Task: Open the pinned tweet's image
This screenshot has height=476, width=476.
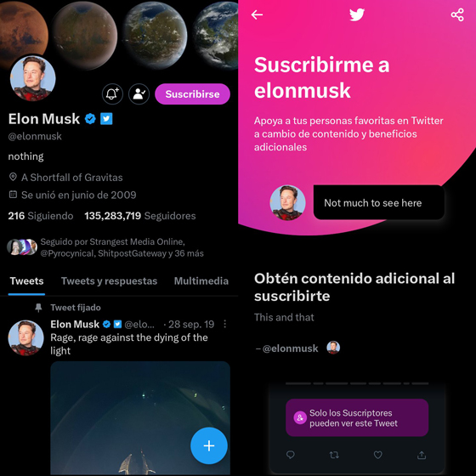Action: click(140, 417)
